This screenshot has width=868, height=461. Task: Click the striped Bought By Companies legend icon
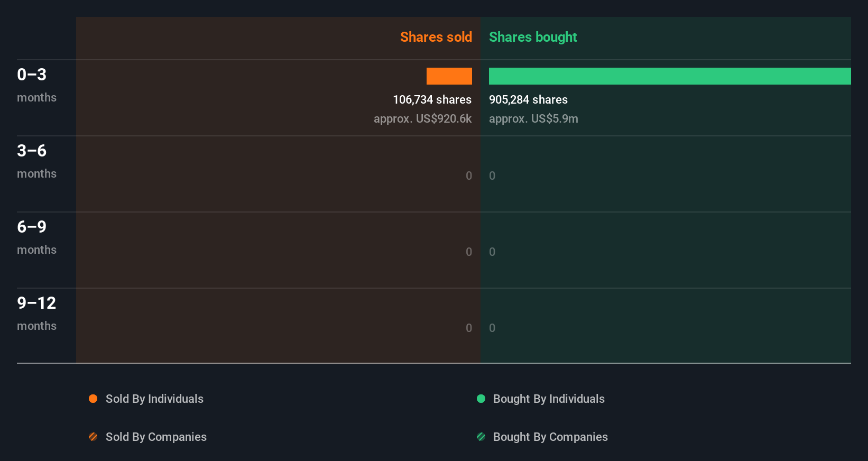coord(481,437)
